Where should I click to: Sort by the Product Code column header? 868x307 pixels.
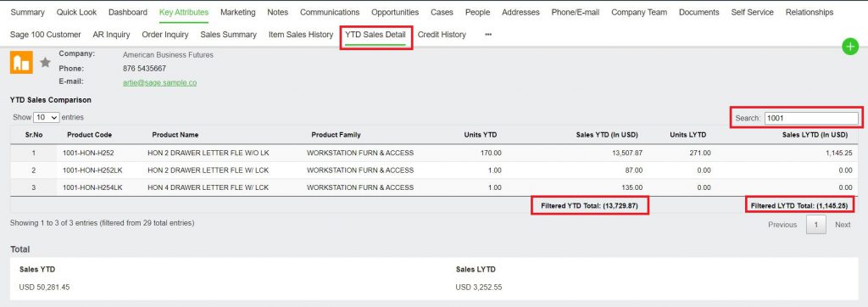click(89, 135)
